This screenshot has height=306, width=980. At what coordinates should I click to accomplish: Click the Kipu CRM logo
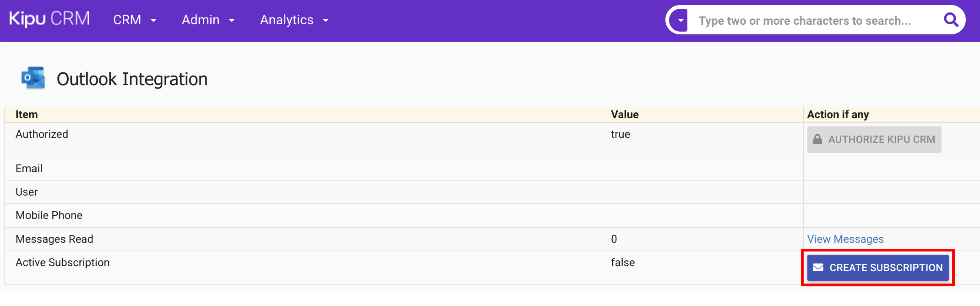49,19
